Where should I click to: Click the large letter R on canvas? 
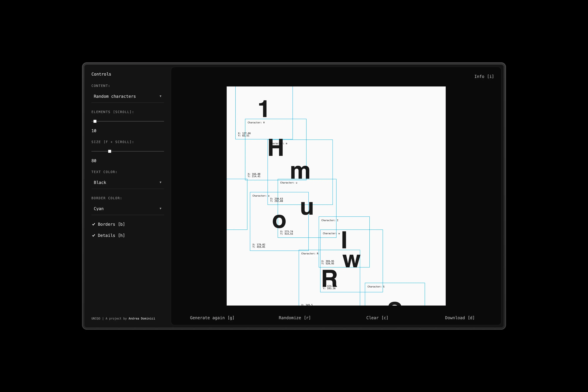click(x=329, y=278)
